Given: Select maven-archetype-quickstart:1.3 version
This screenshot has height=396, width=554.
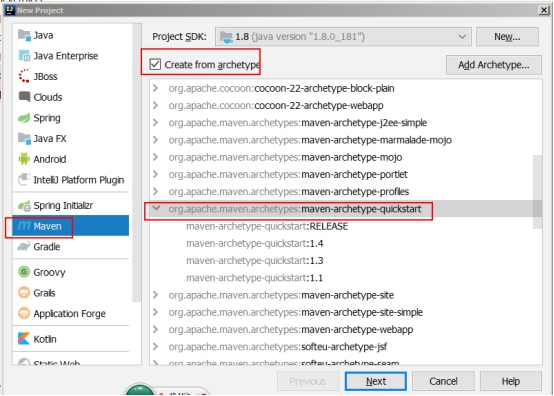Looking at the screenshot, I should click(x=255, y=261).
